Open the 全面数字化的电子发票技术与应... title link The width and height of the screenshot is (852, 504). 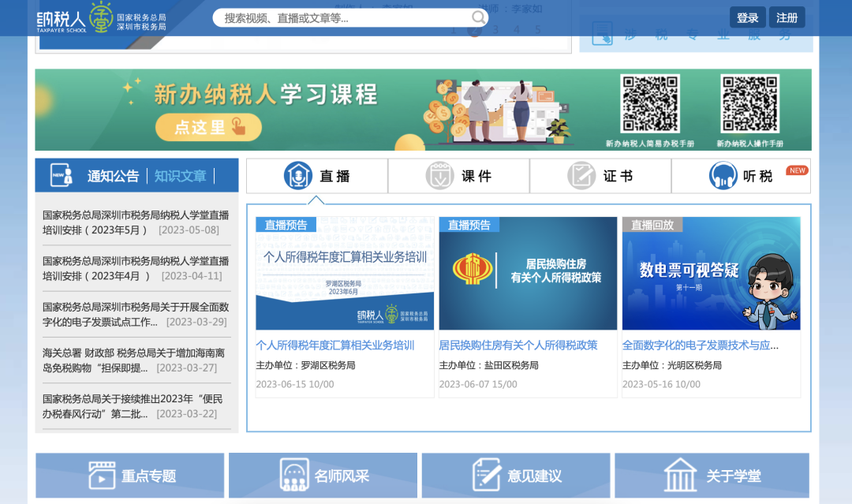pyautogui.click(x=701, y=345)
